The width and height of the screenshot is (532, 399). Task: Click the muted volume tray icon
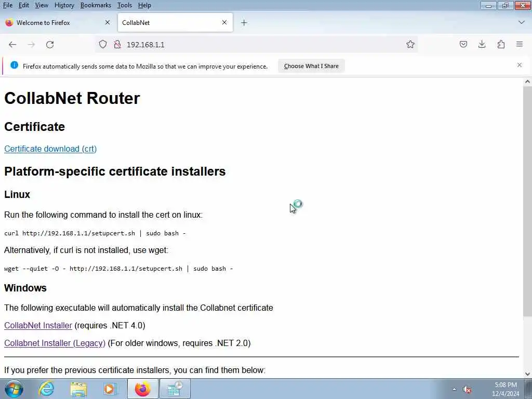point(467,389)
